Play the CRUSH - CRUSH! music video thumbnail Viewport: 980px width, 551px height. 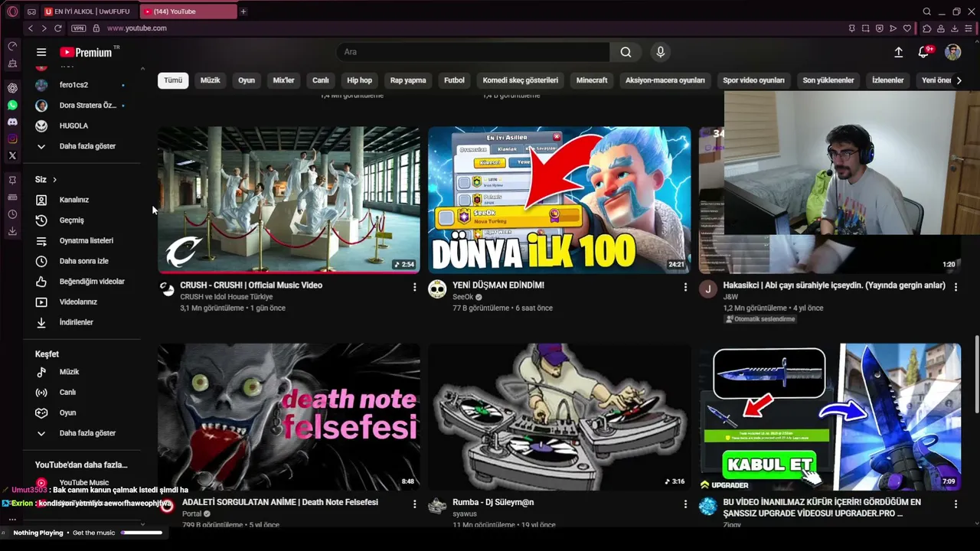pos(289,200)
